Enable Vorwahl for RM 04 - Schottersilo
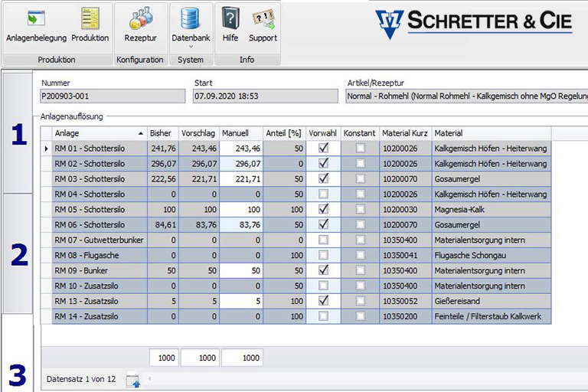 point(323,194)
